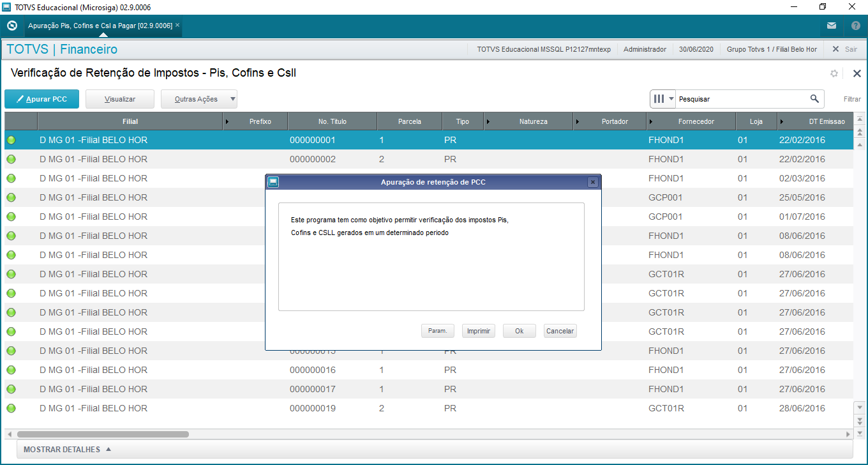
Task: Click the 28/06/2016 emission date cell
Action: coord(802,408)
